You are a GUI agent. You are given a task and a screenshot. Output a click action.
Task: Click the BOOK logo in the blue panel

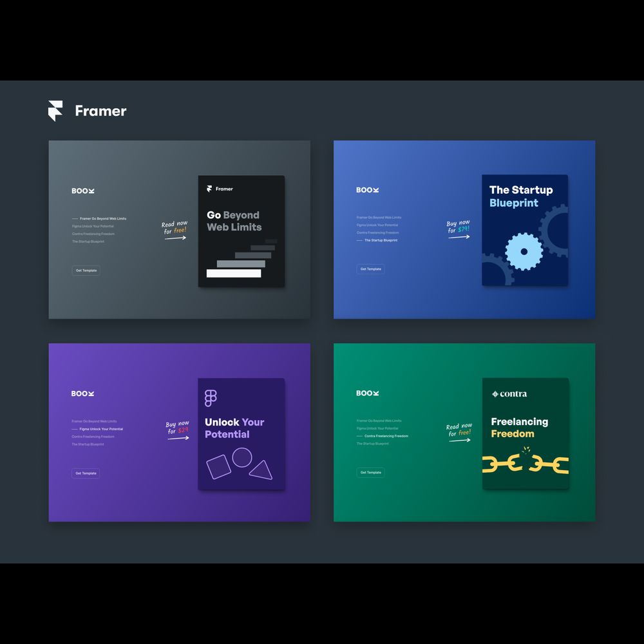368,190
